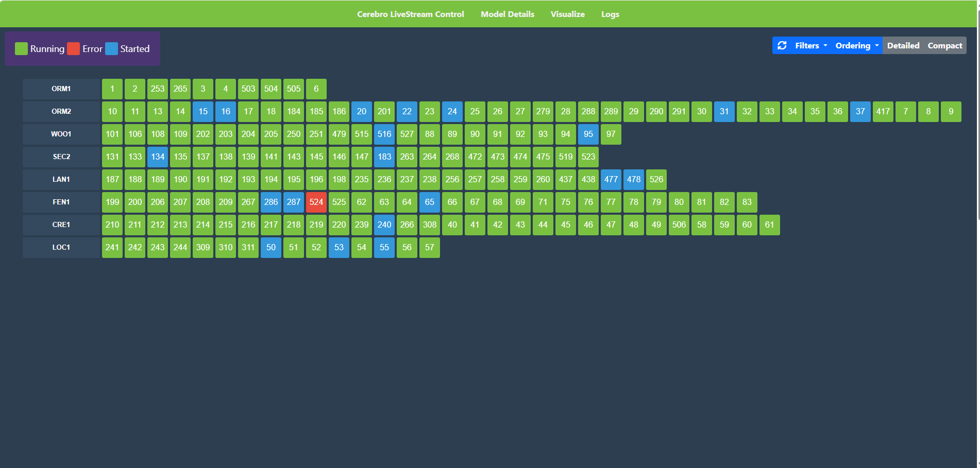Open the Logs page
Viewport: 980px width, 468px height.
pos(610,14)
